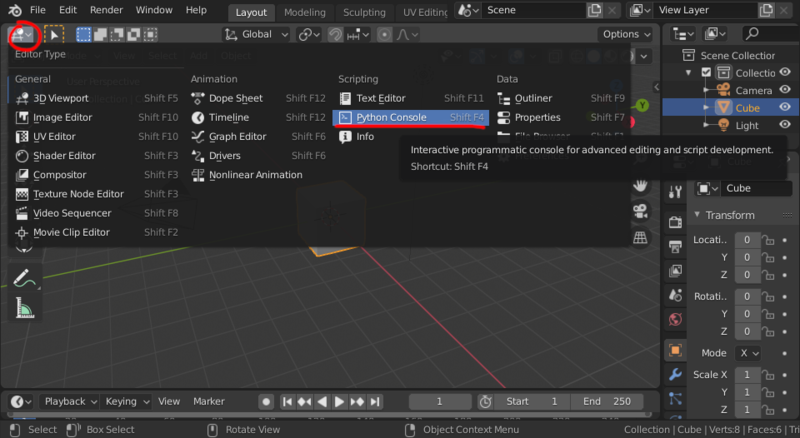Image resolution: width=800 pixels, height=438 pixels.
Task: Select Text Editor entry
Action: [411, 98]
